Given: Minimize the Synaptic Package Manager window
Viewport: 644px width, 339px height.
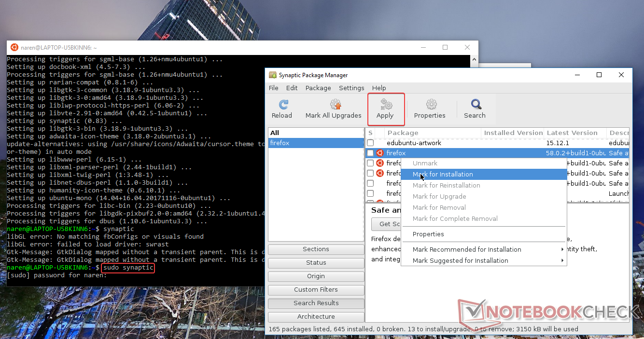Looking at the screenshot, I should (x=577, y=75).
